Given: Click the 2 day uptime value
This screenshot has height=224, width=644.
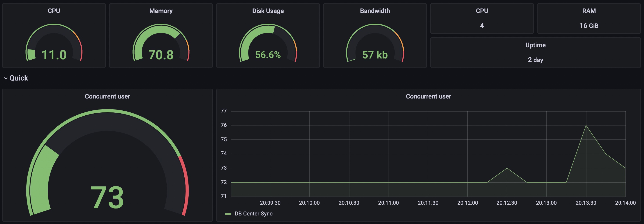Looking at the screenshot, I should (535, 60).
